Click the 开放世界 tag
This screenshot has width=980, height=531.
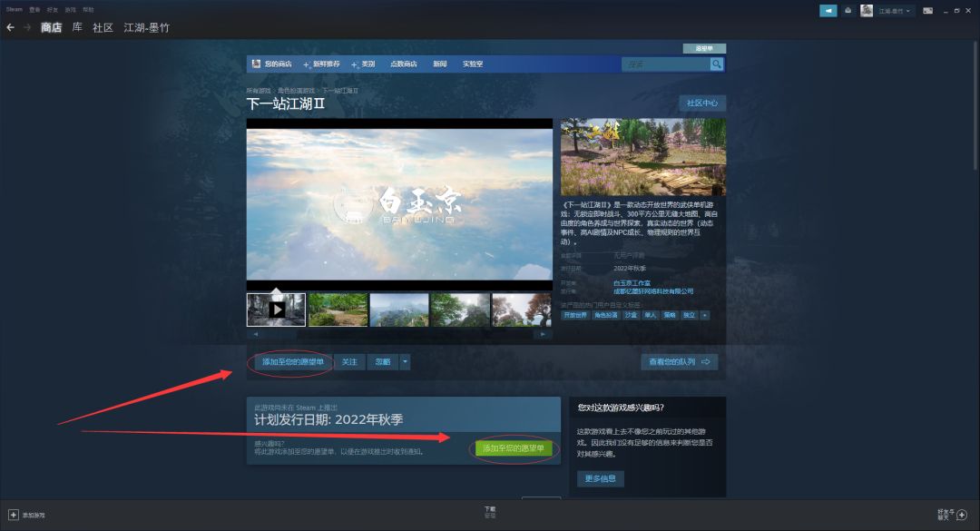(575, 315)
